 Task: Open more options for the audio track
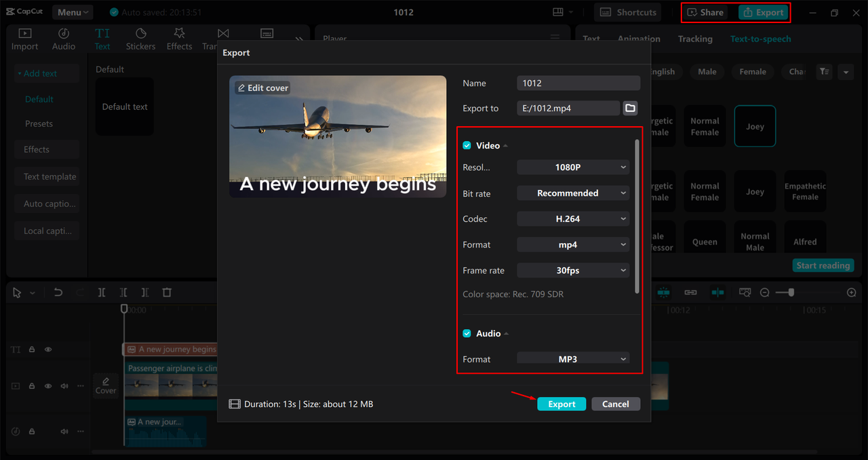(x=80, y=432)
